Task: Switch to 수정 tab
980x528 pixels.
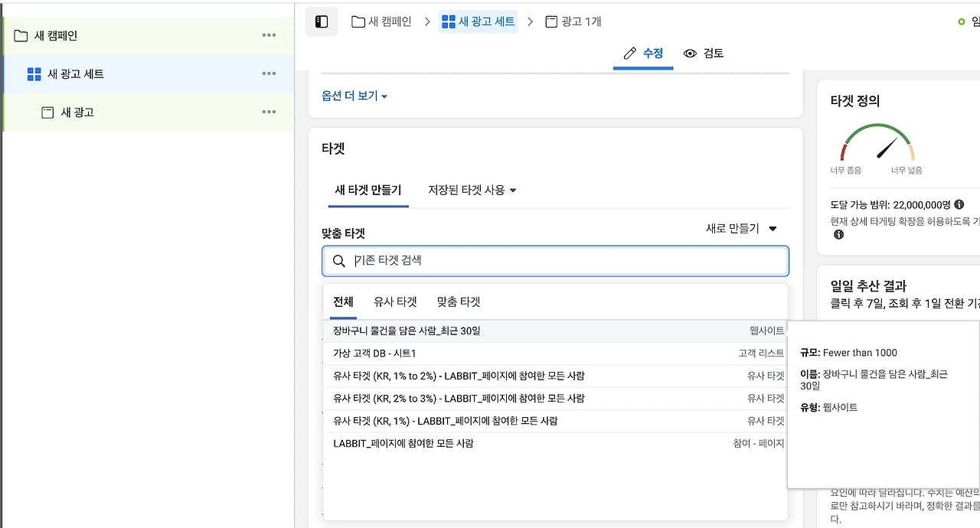Action: (643, 54)
